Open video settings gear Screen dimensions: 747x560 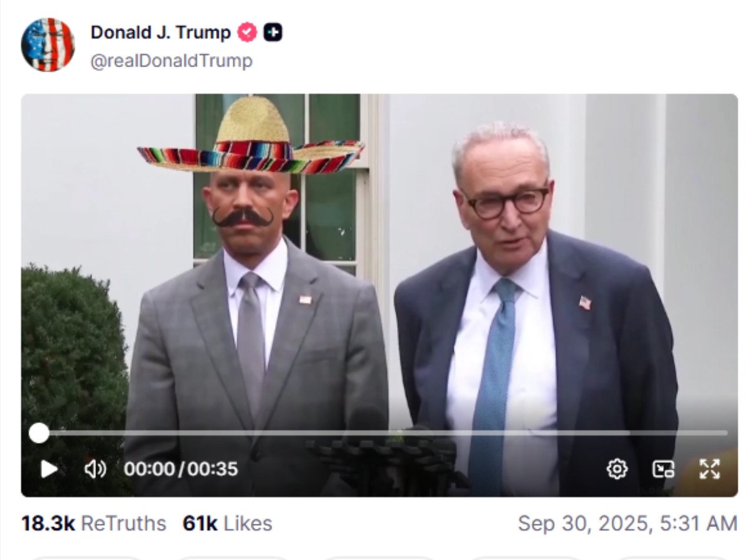pyautogui.click(x=617, y=469)
